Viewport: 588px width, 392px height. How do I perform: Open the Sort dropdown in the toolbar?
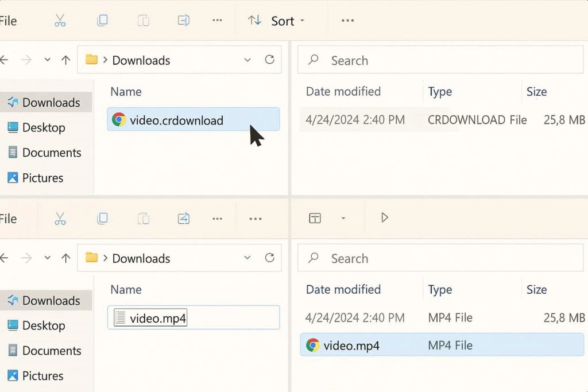[276, 21]
